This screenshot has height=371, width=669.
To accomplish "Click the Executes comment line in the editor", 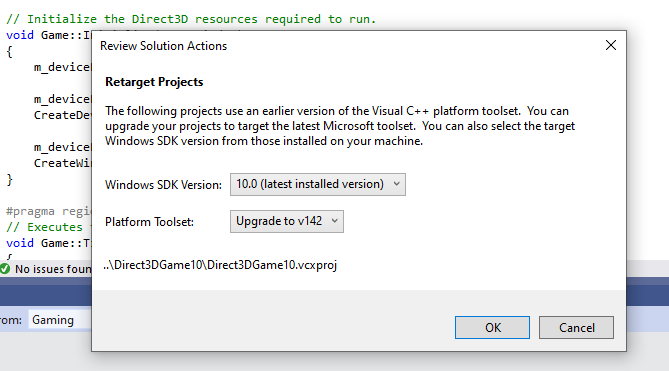I will click(48, 227).
